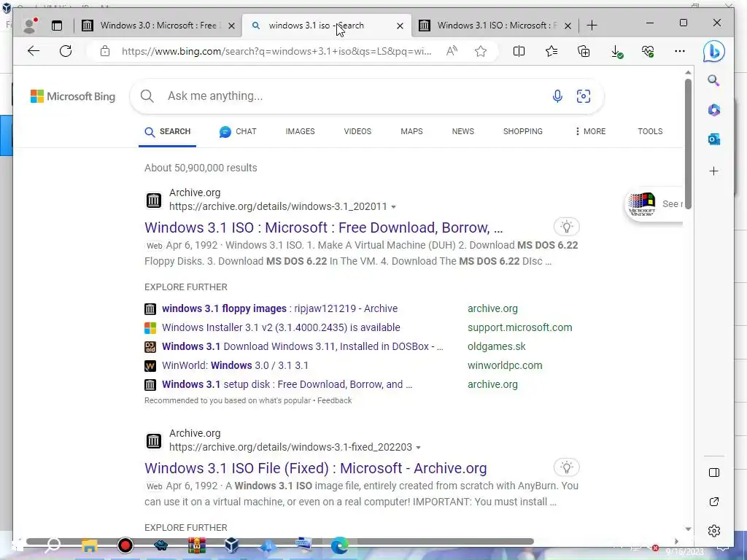
Task: View site information lock icon
Action: (105, 51)
